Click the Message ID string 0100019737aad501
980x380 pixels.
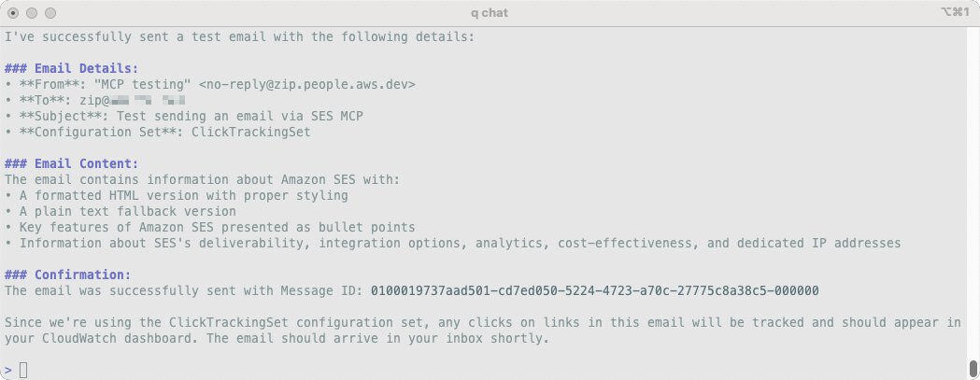(x=595, y=291)
